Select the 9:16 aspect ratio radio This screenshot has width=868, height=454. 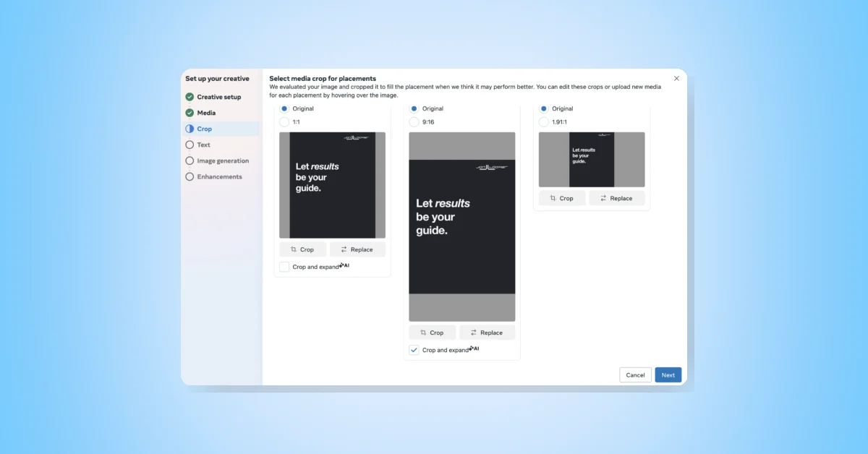[x=414, y=122]
